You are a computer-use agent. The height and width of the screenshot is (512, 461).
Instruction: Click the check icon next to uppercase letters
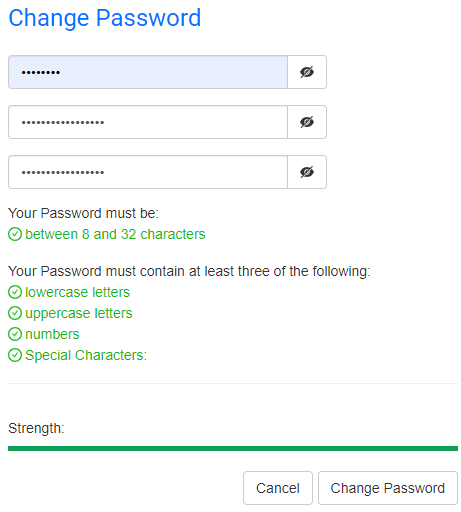click(x=15, y=313)
